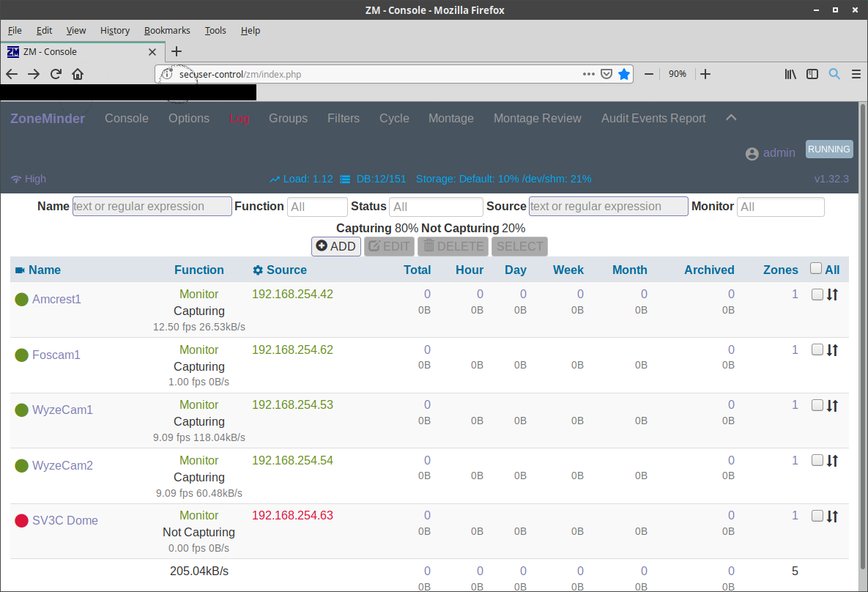Click the sort arrows for Amcrest1 row
This screenshot has height=592, width=868.
pos(833,295)
